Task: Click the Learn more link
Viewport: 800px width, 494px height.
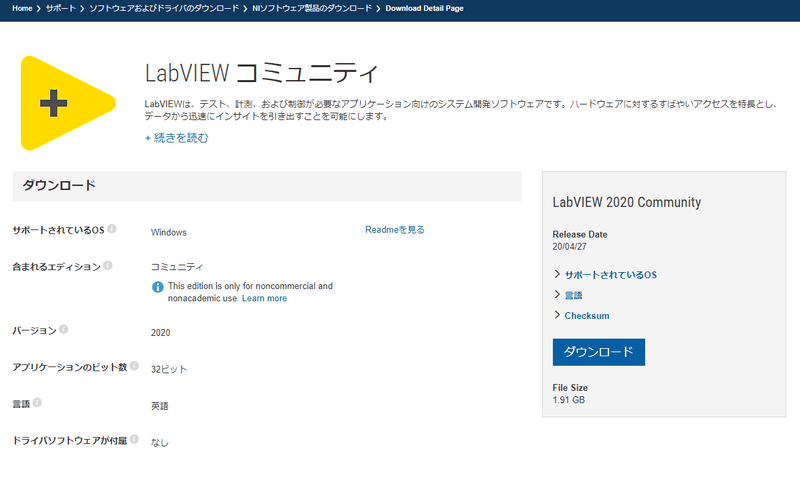Action: point(264,298)
